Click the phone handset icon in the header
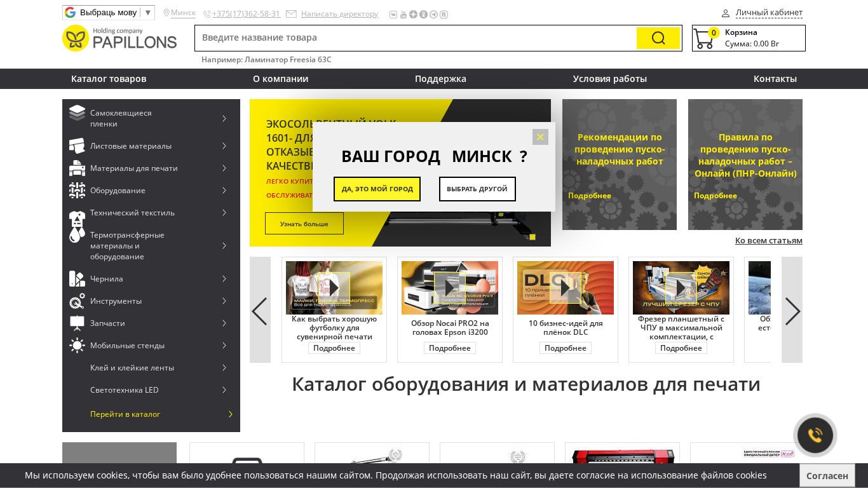This screenshot has width=868, height=488. point(207,14)
